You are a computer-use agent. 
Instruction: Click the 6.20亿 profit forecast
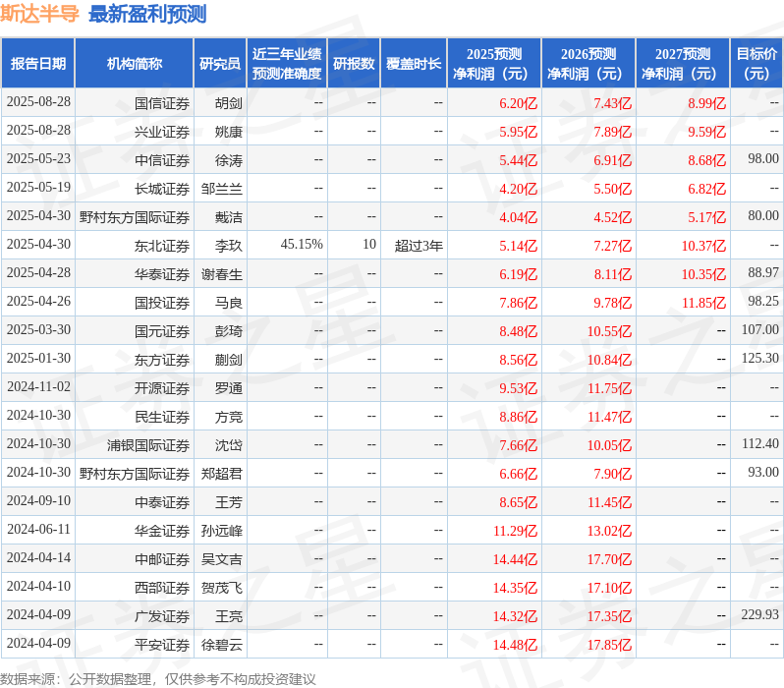pos(518,103)
